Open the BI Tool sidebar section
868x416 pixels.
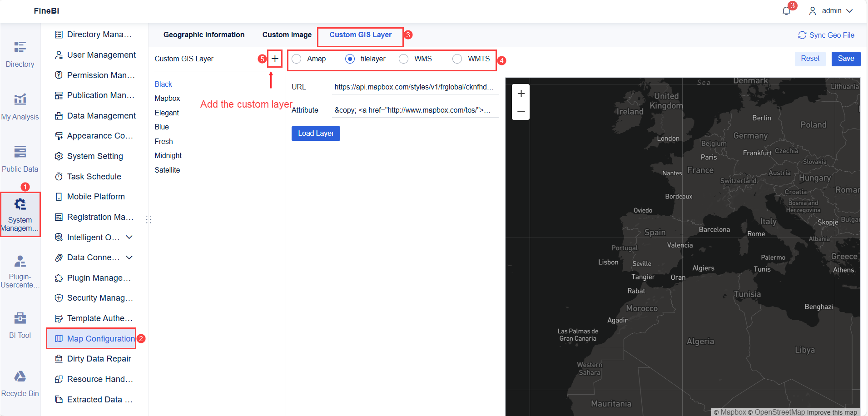(20, 325)
